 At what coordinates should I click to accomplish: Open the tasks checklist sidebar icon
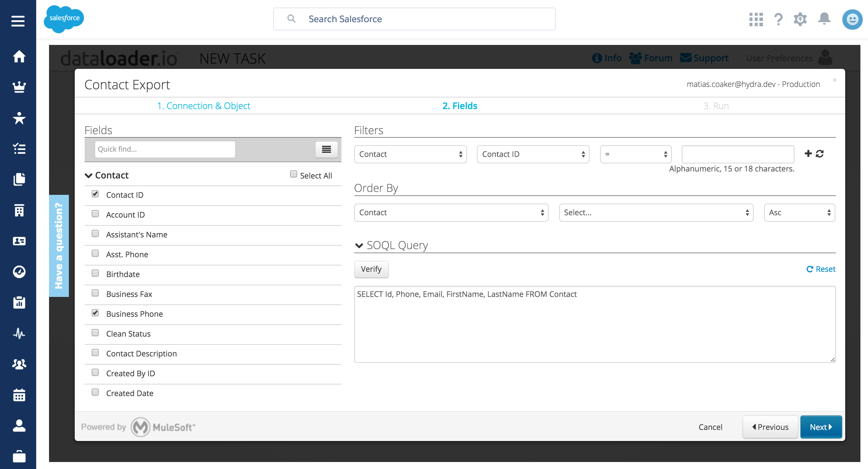tap(19, 148)
